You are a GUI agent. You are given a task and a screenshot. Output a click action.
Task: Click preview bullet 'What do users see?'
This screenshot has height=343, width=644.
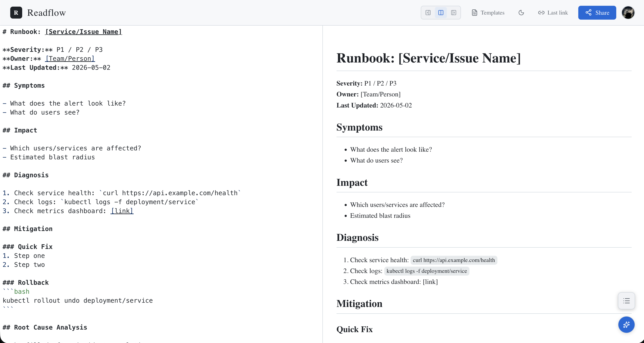coord(376,160)
